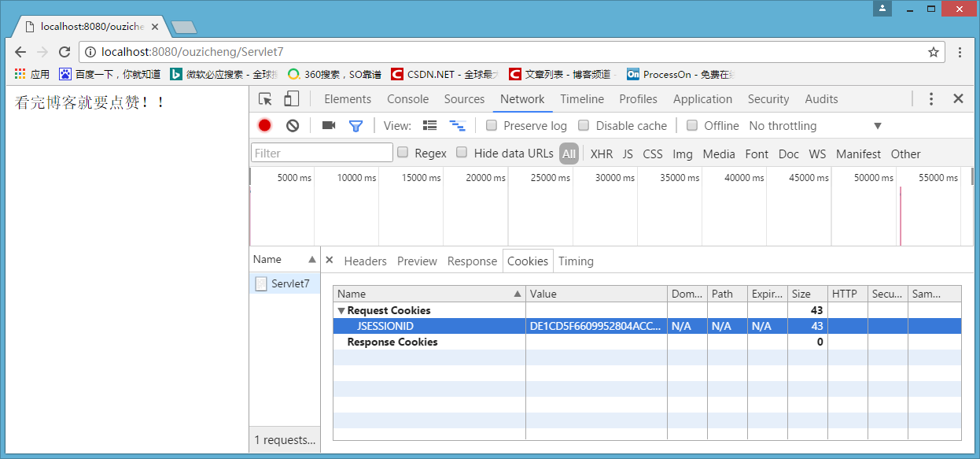This screenshot has height=459, width=980.
Task: Switch to the Console panel
Action: coord(408,99)
